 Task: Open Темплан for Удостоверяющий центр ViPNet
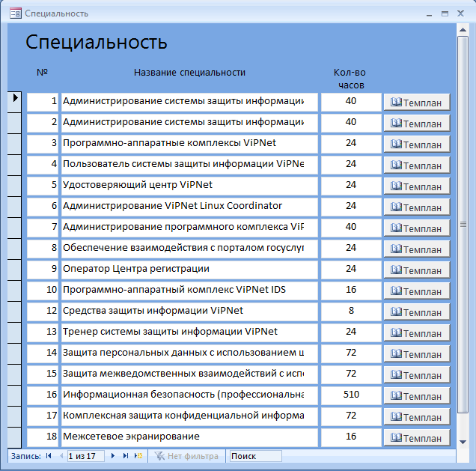click(x=416, y=186)
